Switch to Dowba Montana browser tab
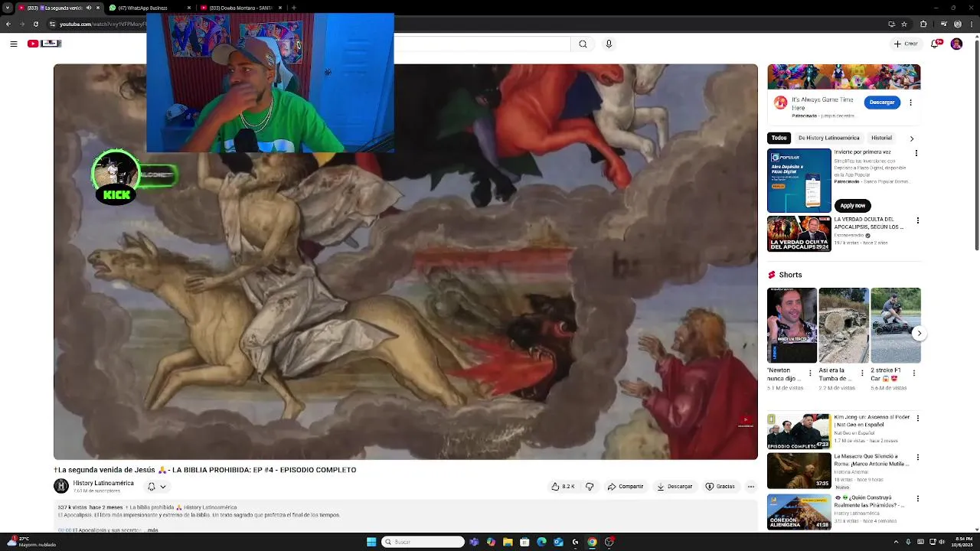Viewport: 980px width, 551px height. (240, 8)
